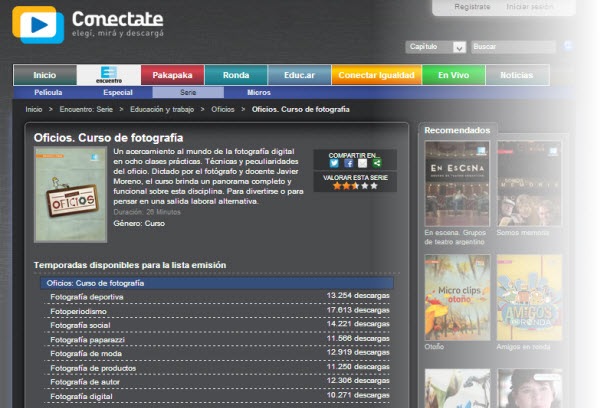The width and height of the screenshot is (600, 408).
Task: Open the Pakapaka channel tab
Action: (x=173, y=75)
